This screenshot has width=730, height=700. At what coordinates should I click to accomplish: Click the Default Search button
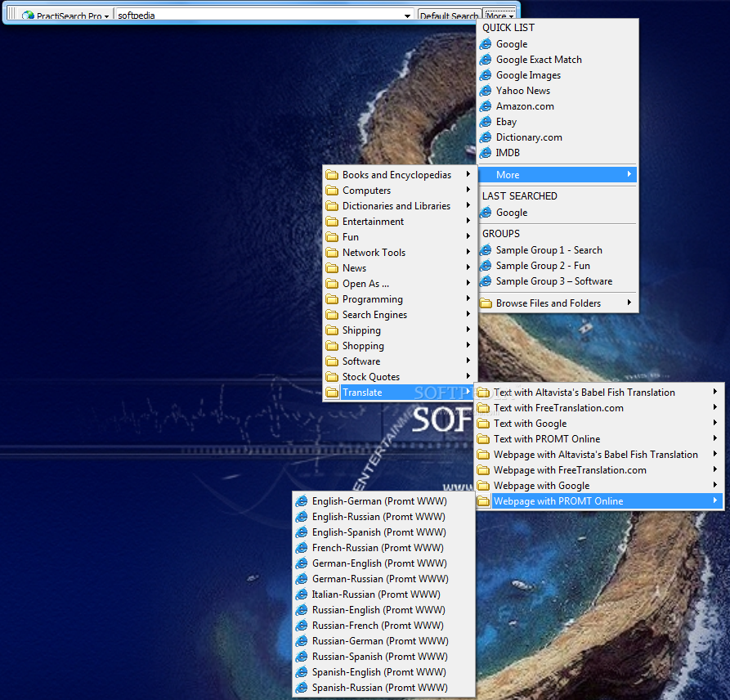(449, 16)
